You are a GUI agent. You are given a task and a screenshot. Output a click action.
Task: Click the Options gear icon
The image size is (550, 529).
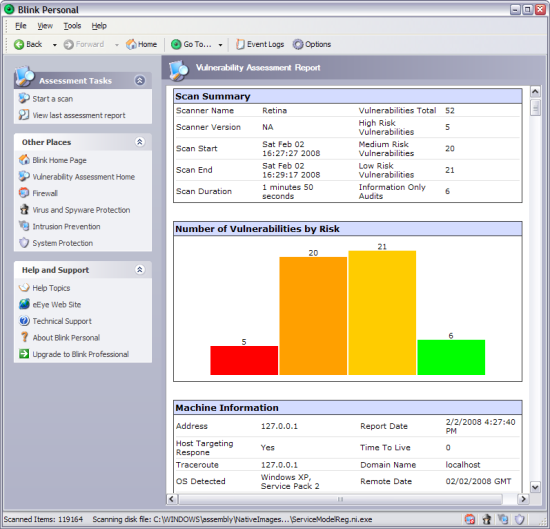click(x=298, y=44)
